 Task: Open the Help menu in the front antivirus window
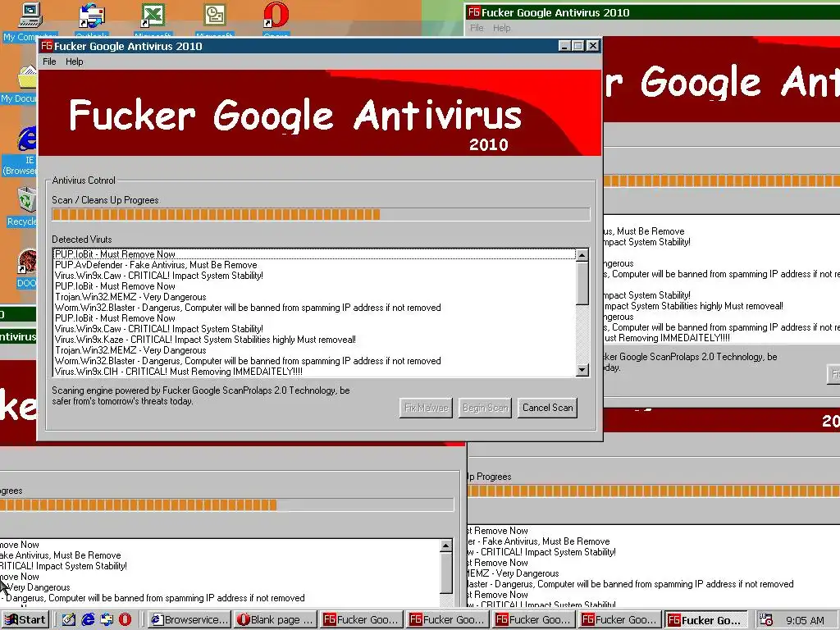pos(75,62)
